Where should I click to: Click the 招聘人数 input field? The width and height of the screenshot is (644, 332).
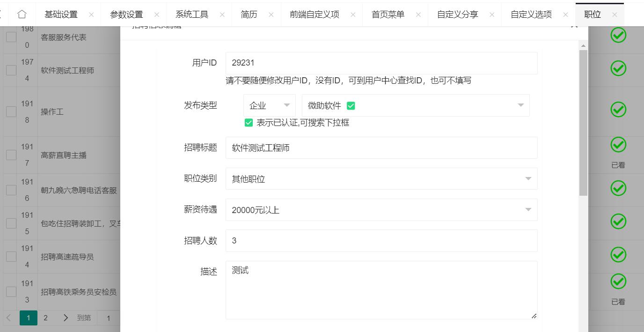click(381, 241)
